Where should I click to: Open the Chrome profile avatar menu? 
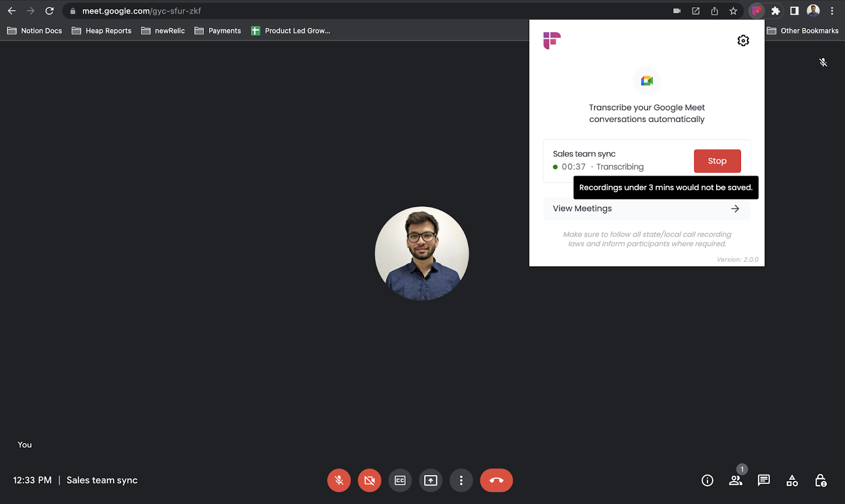[x=812, y=11]
